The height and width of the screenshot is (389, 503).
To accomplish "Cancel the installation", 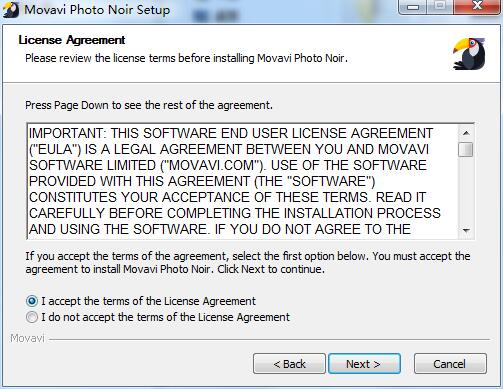I will tap(450, 364).
